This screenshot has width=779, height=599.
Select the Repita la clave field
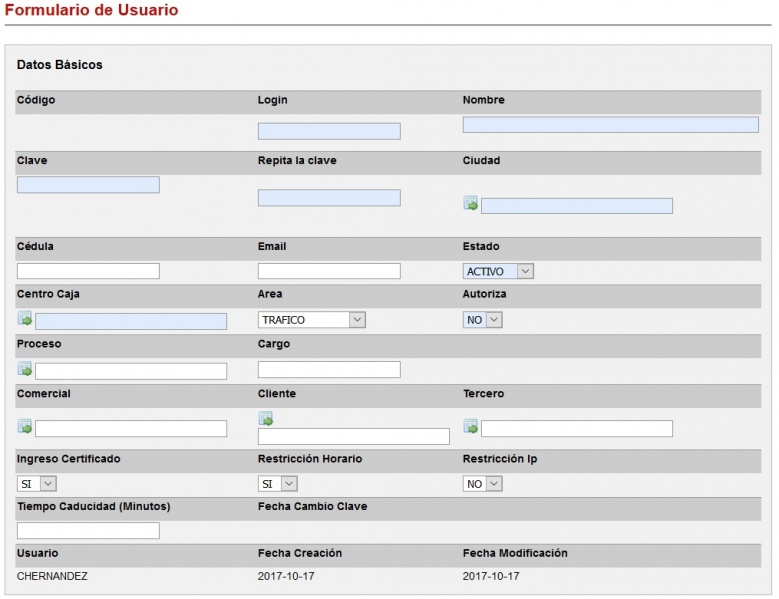pyautogui.click(x=329, y=198)
